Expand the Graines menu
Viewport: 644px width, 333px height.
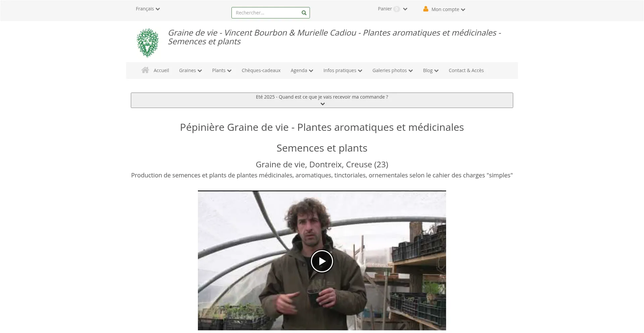[x=190, y=70]
